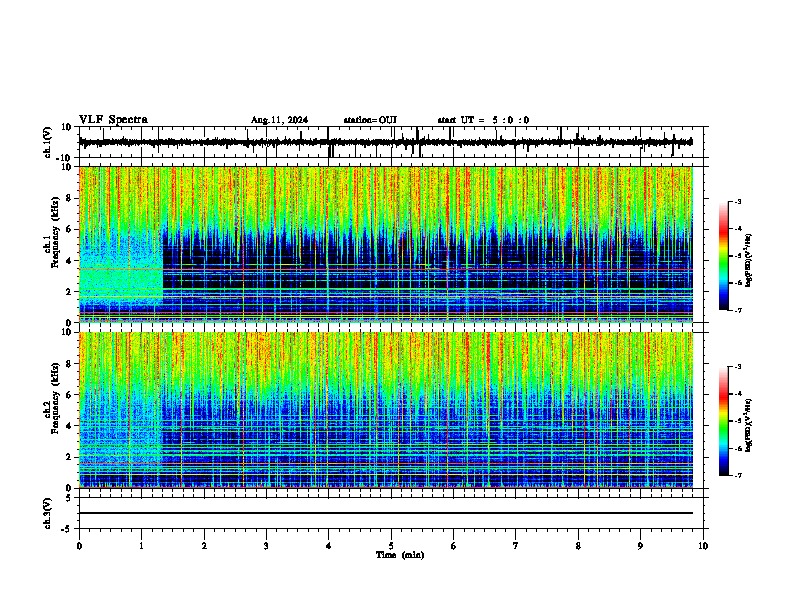Click the ch.1 spectrogram color bar
792x612 pixels.
click(723, 256)
